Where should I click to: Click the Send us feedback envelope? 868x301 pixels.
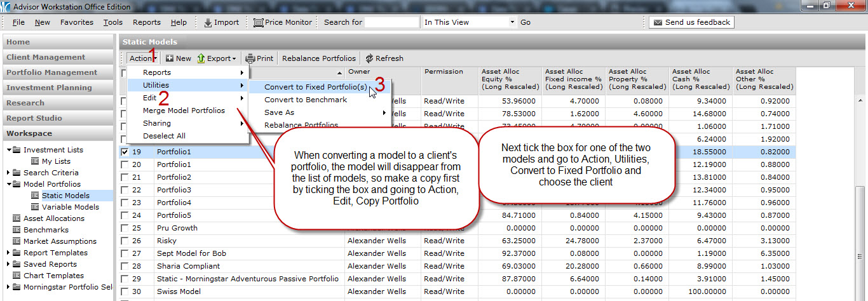(657, 22)
